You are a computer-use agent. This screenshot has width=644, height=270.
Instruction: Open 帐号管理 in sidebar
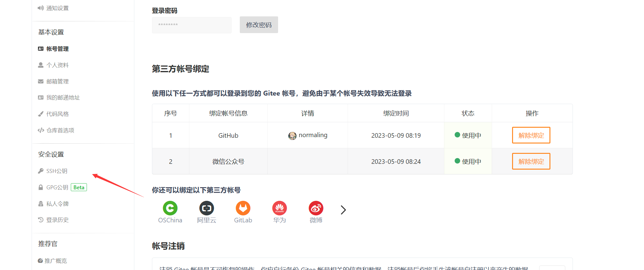coord(57,49)
